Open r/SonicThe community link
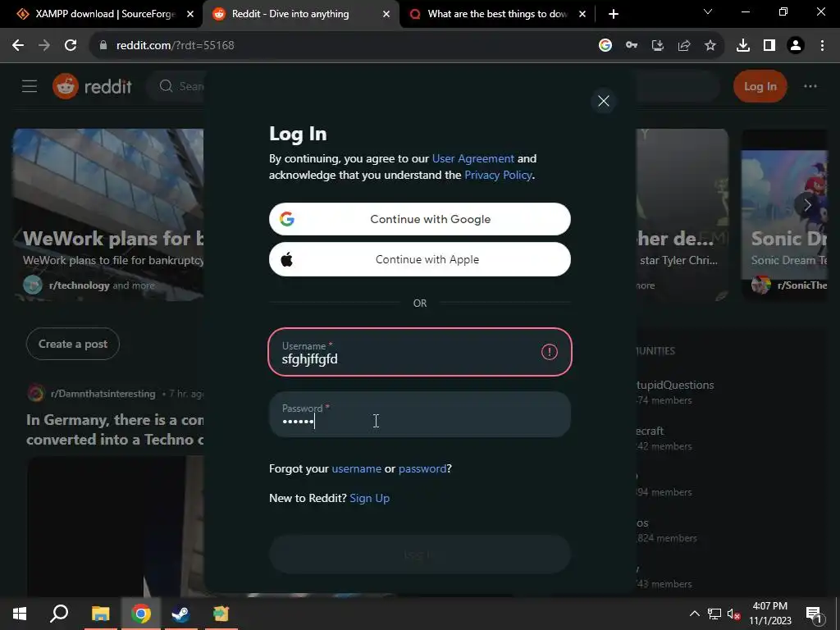Image resolution: width=840 pixels, height=630 pixels. [802, 285]
